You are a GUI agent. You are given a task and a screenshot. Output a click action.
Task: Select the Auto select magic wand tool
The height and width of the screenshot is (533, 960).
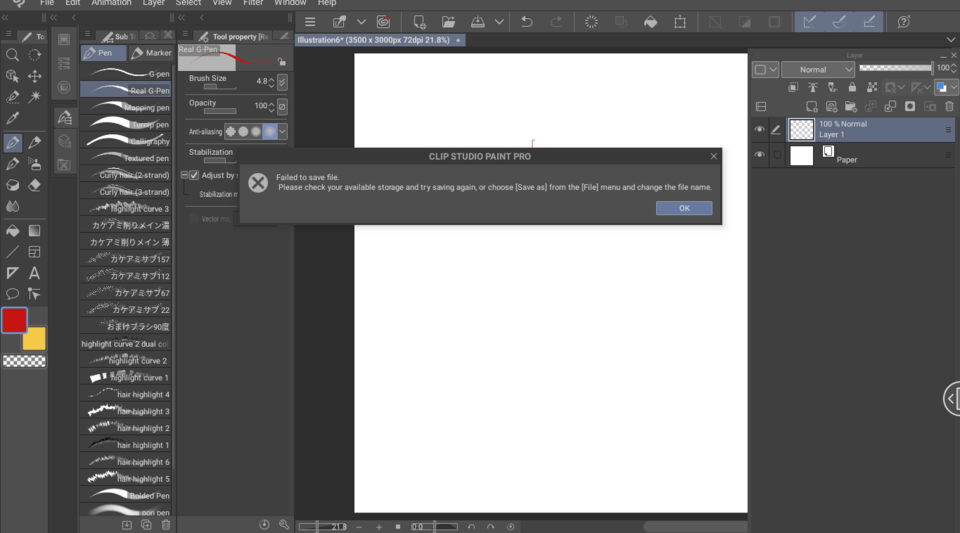tap(35, 97)
